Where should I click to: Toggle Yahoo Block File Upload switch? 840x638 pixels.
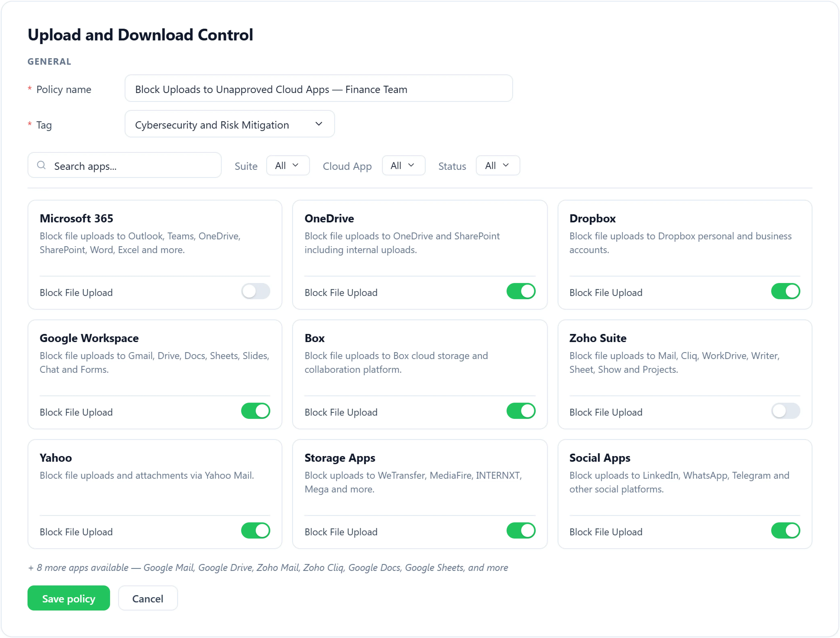(256, 530)
